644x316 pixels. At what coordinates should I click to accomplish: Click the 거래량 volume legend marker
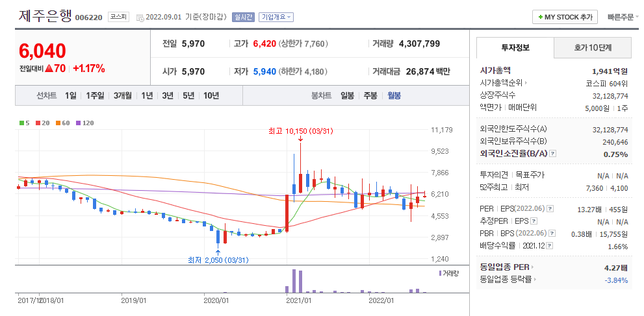pos(441,273)
